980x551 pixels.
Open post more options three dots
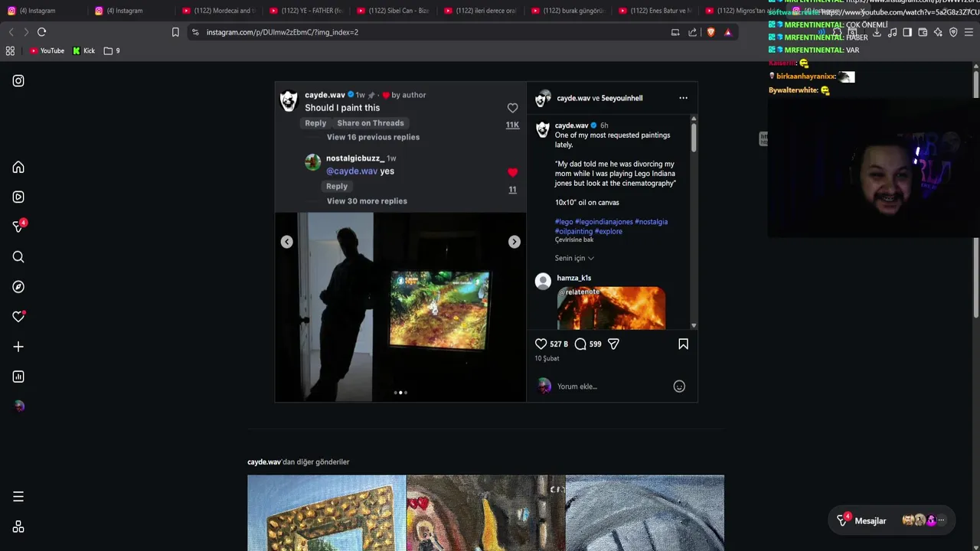pyautogui.click(x=683, y=98)
